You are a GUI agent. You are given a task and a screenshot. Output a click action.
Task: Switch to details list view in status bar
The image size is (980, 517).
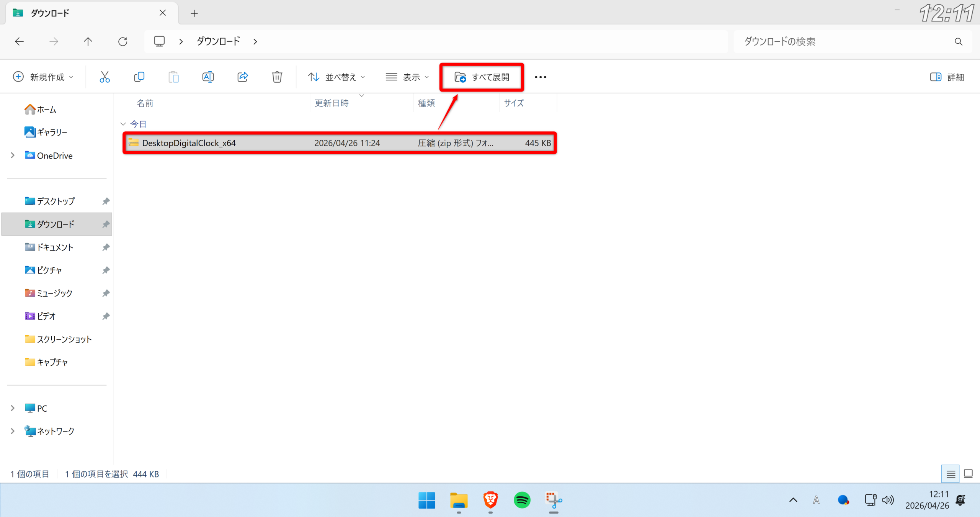click(x=951, y=474)
